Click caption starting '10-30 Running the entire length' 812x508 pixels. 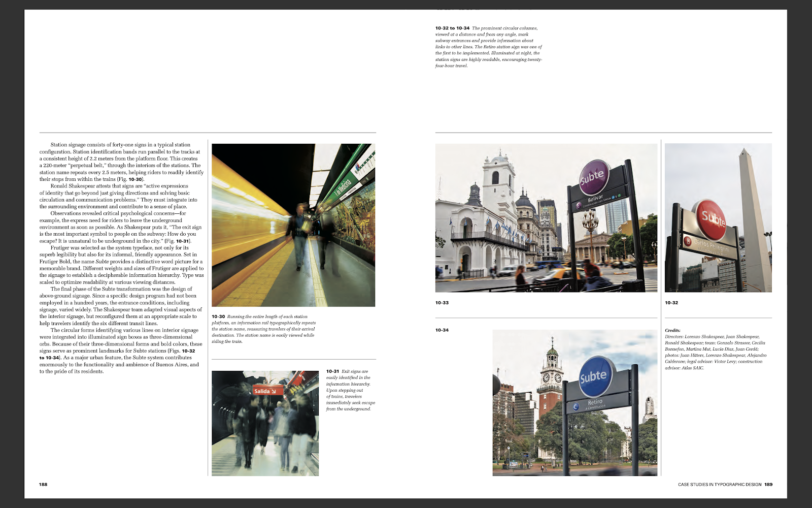coord(264,329)
